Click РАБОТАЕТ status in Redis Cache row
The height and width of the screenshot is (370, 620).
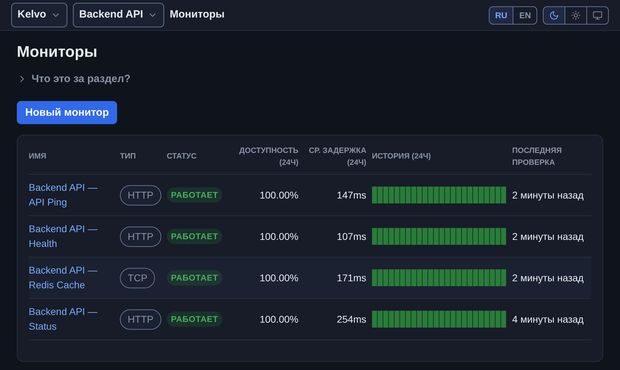click(x=194, y=278)
